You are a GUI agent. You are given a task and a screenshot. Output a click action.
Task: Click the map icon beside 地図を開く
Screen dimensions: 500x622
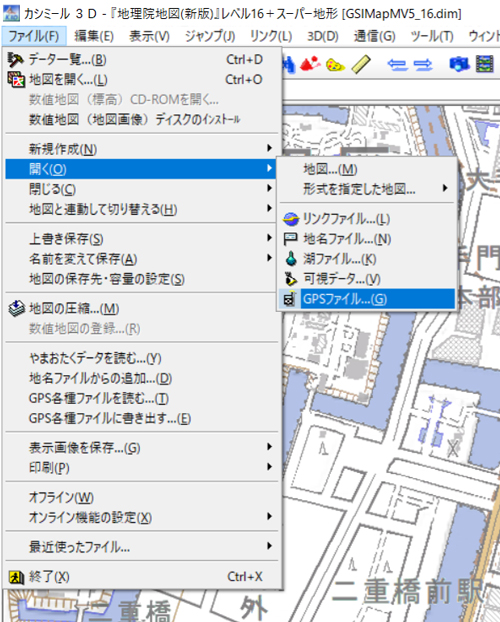tap(16, 80)
